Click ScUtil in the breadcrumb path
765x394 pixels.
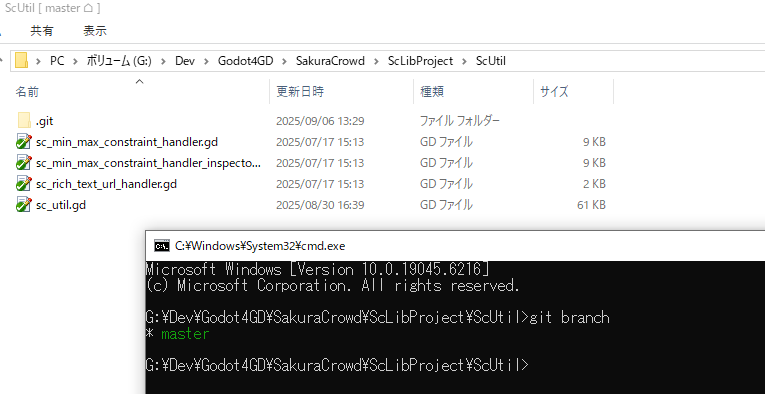[491, 61]
